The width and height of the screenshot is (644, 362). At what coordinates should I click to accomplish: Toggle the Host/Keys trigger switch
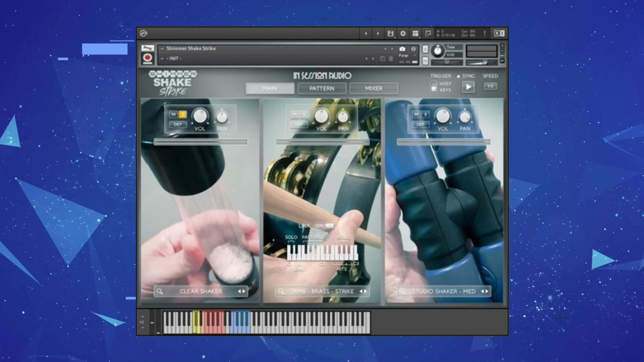[434, 86]
